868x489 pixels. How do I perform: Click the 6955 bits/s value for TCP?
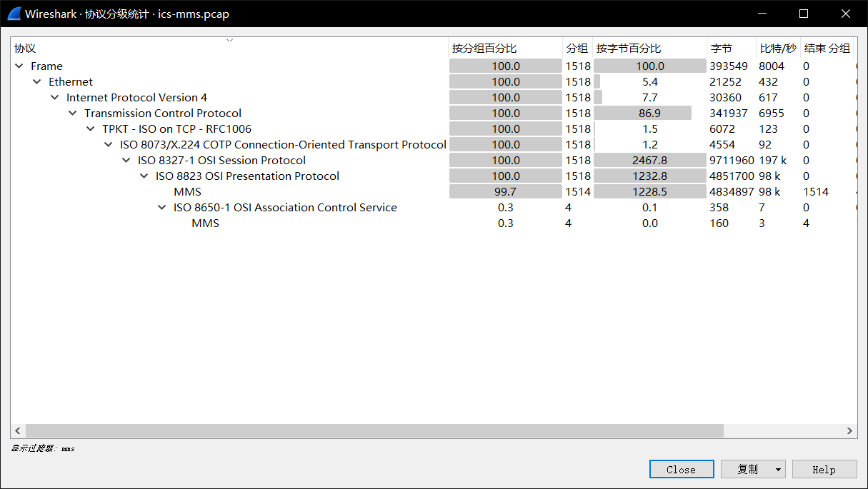772,114
